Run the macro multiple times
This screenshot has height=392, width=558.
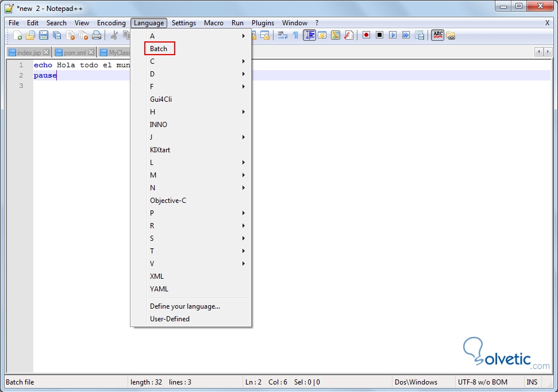406,35
